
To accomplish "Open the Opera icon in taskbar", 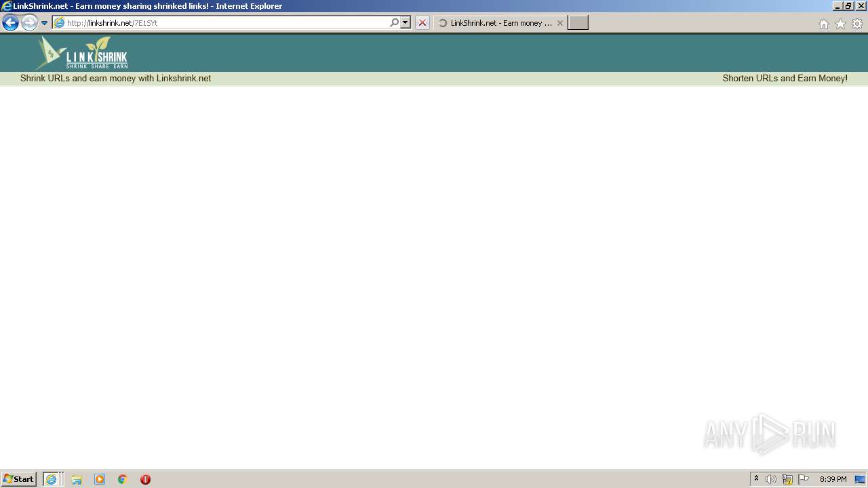I will tap(145, 479).
